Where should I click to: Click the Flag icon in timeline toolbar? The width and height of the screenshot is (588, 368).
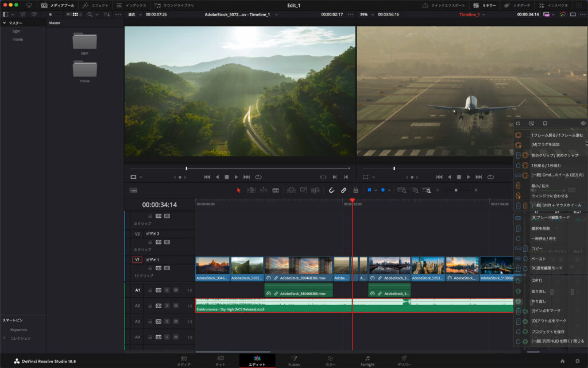tap(369, 190)
